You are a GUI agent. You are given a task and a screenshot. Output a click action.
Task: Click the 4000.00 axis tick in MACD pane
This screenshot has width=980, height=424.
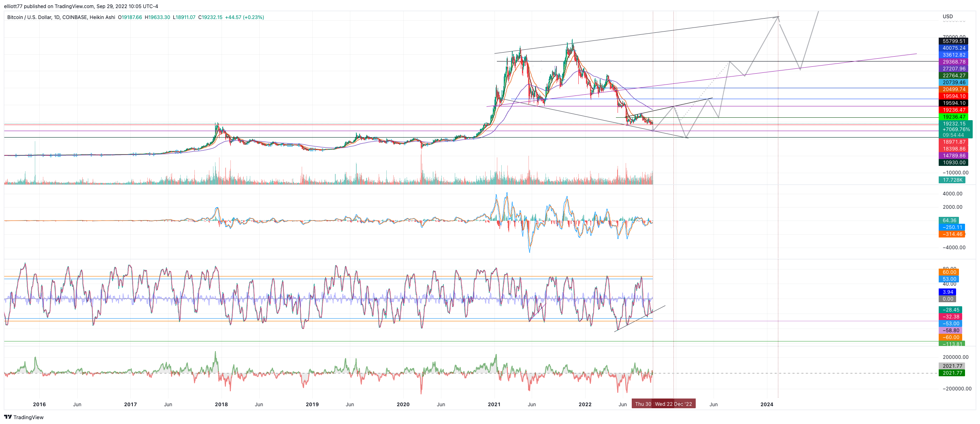tap(952, 194)
